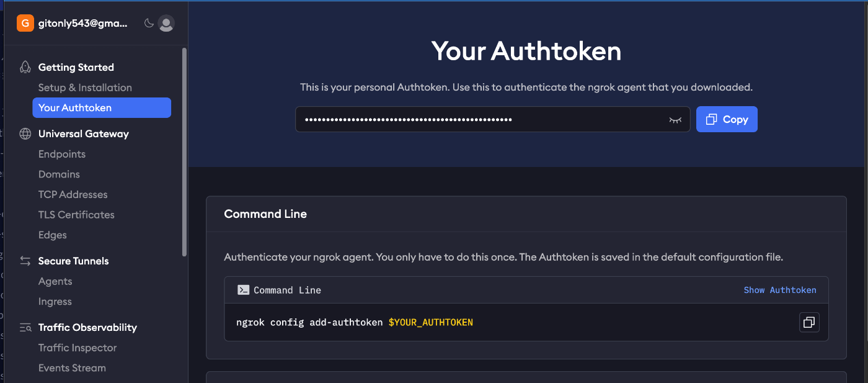This screenshot has height=383, width=868.
Task: Click the Universal Gateway globe icon
Action: (25, 133)
